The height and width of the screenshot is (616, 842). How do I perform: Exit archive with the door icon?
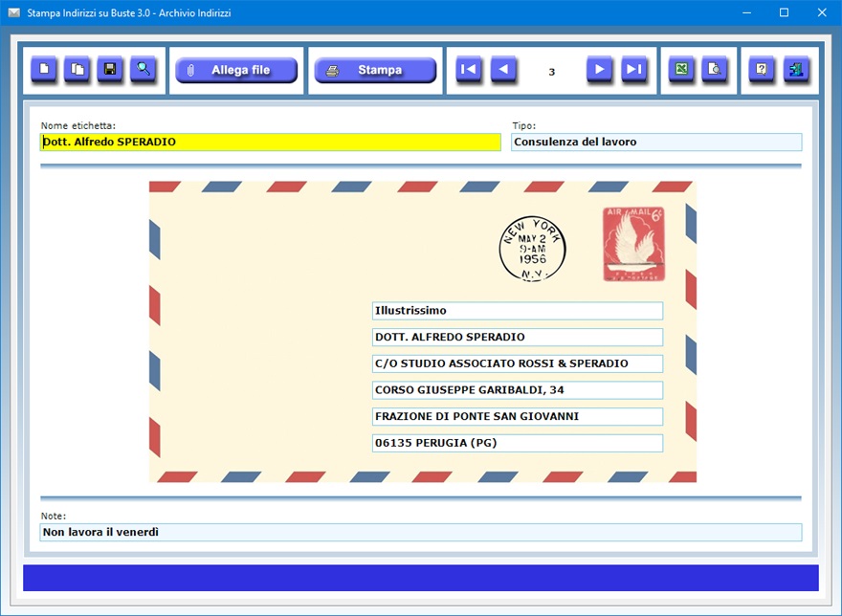(x=796, y=69)
